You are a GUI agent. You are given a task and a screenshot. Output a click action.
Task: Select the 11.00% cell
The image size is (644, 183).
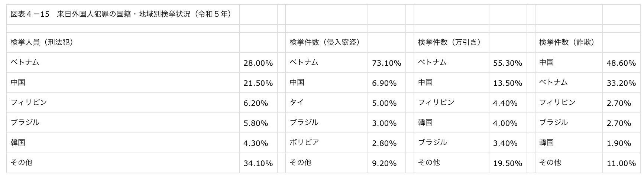click(x=621, y=163)
